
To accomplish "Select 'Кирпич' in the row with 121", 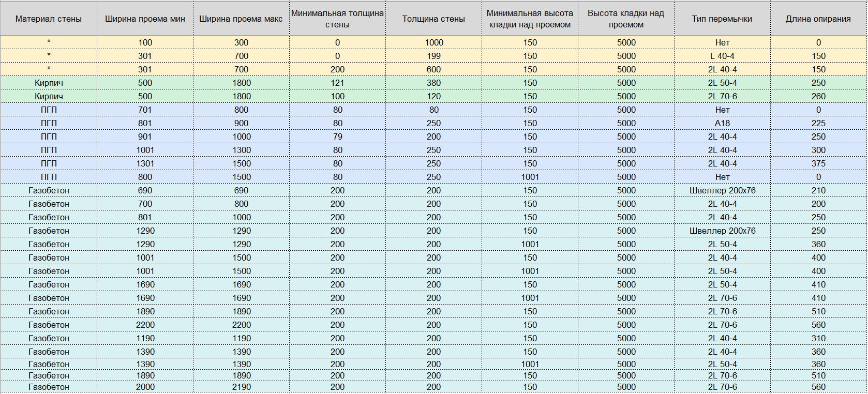I will [x=49, y=83].
